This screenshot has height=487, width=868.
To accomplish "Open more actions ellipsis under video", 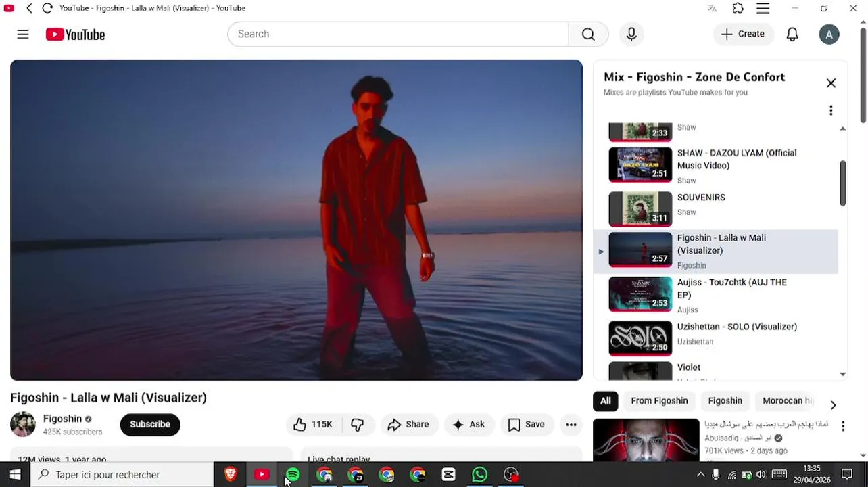I will [x=571, y=424].
